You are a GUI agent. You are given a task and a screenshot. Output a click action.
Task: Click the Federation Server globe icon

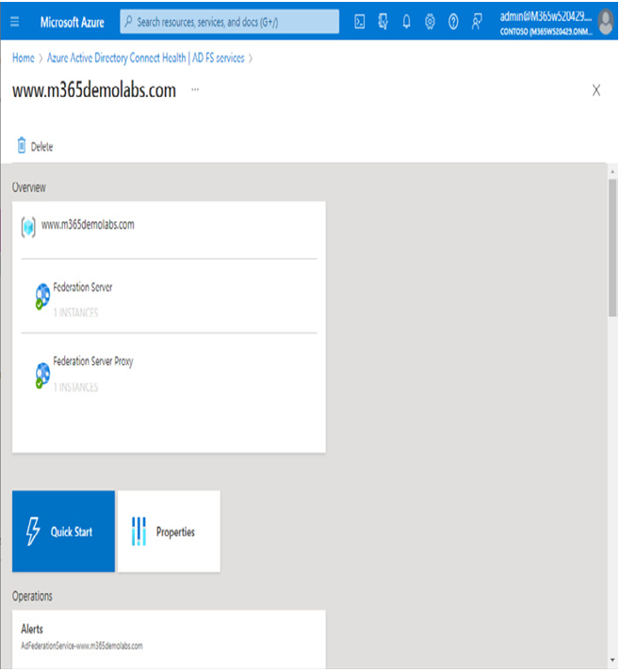click(x=42, y=296)
